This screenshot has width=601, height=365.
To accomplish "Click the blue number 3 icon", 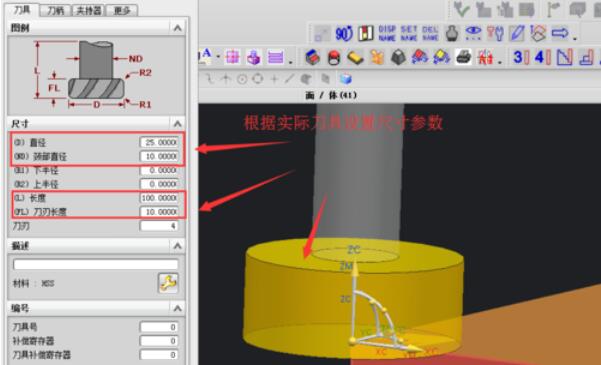I will [x=521, y=57].
